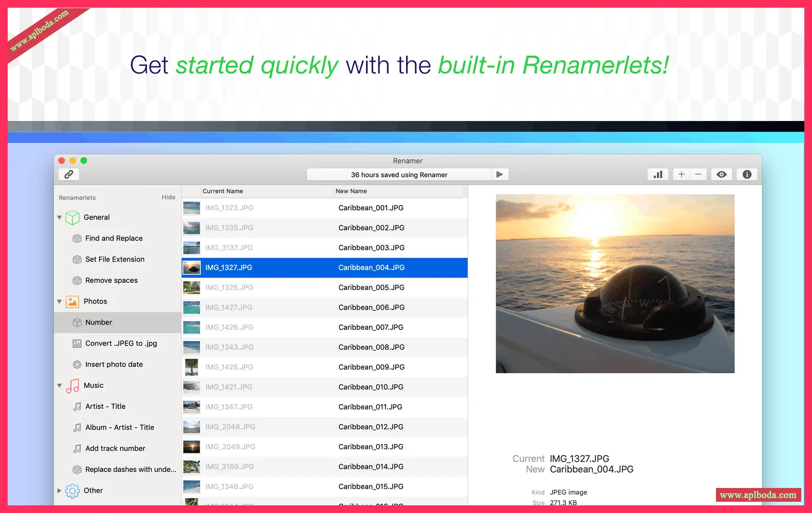Select the IMG_1335.JPG file row
Viewport: 812px width, 513px height.
click(325, 228)
